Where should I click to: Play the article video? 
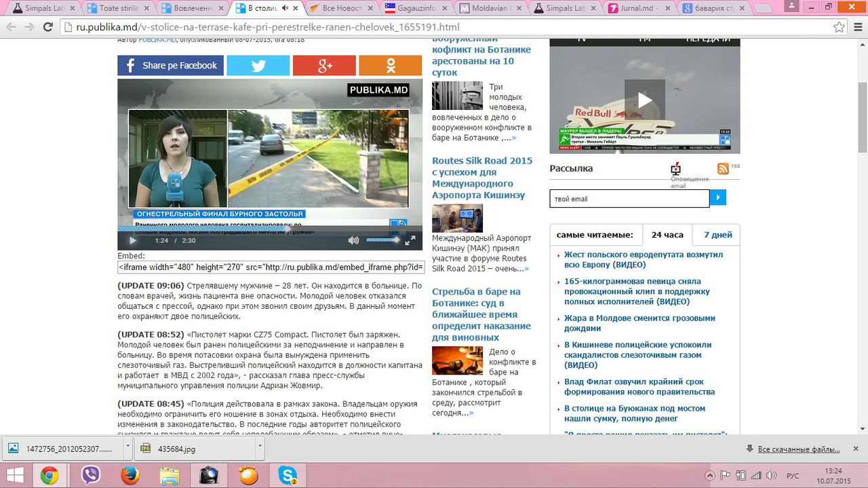coord(133,240)
